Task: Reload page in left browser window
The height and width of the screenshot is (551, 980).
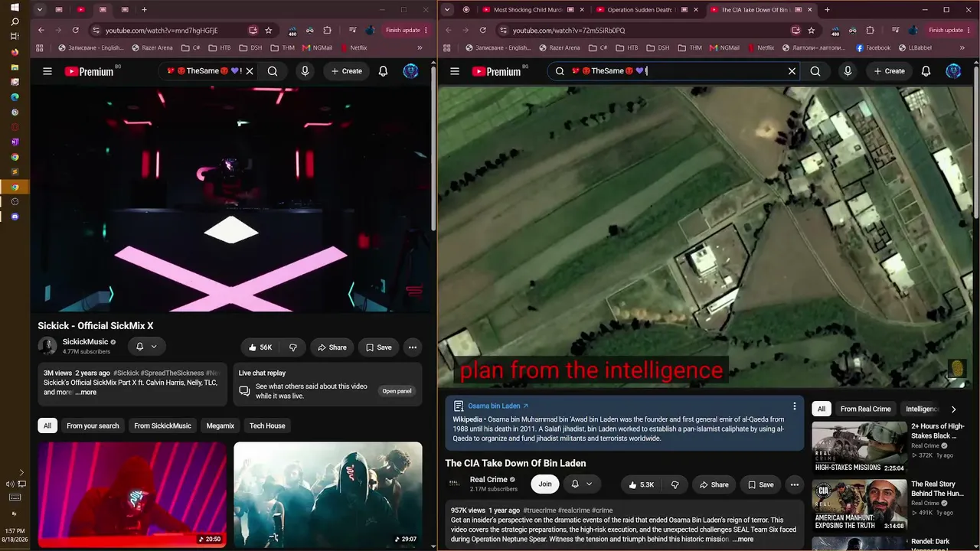Action: pos(76,31)
